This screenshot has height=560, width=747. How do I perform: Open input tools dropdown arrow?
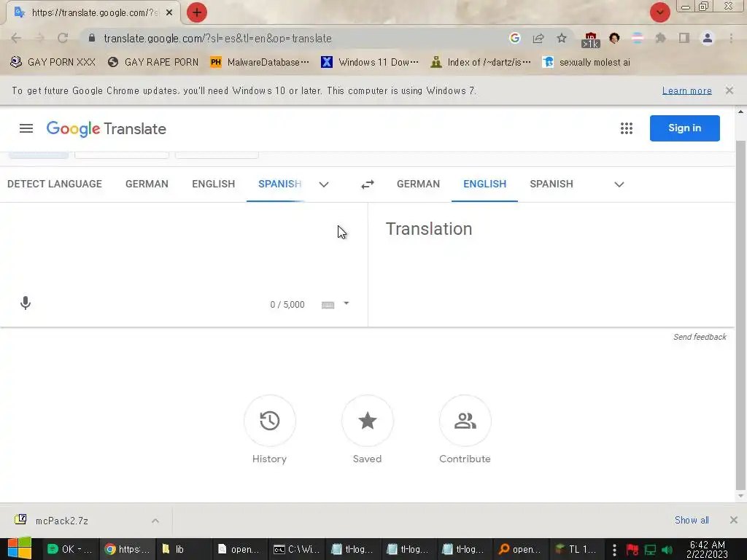tap(347, 303)
